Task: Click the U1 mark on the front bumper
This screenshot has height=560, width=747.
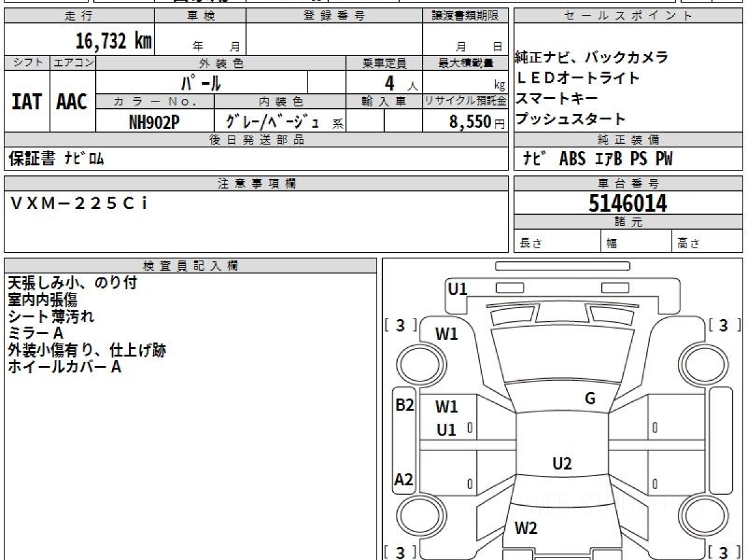Action: [x=458, y=289]
